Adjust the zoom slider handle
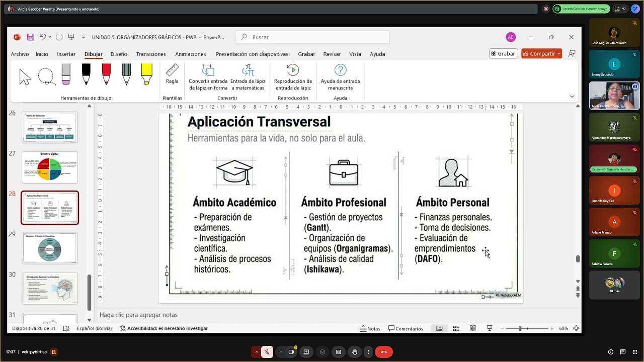The width and height of the screenshot is (644, 362). 520,328
